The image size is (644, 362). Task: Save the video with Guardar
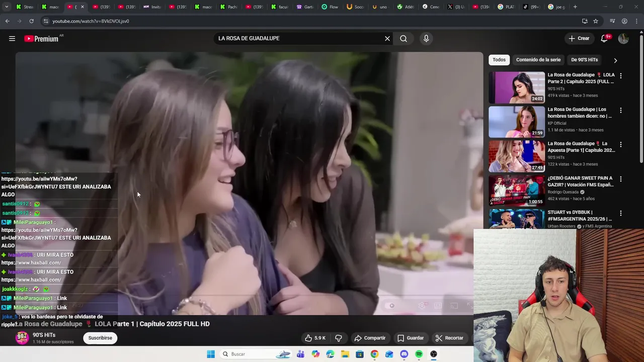coord(411,338)
